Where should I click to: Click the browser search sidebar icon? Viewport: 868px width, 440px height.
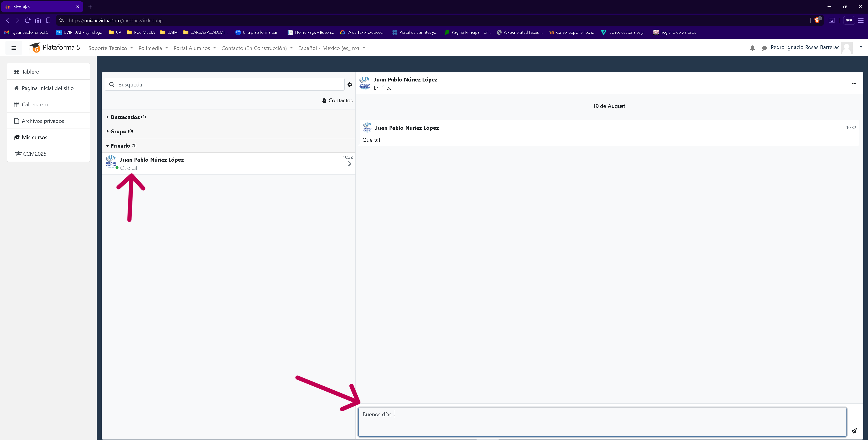832,20
